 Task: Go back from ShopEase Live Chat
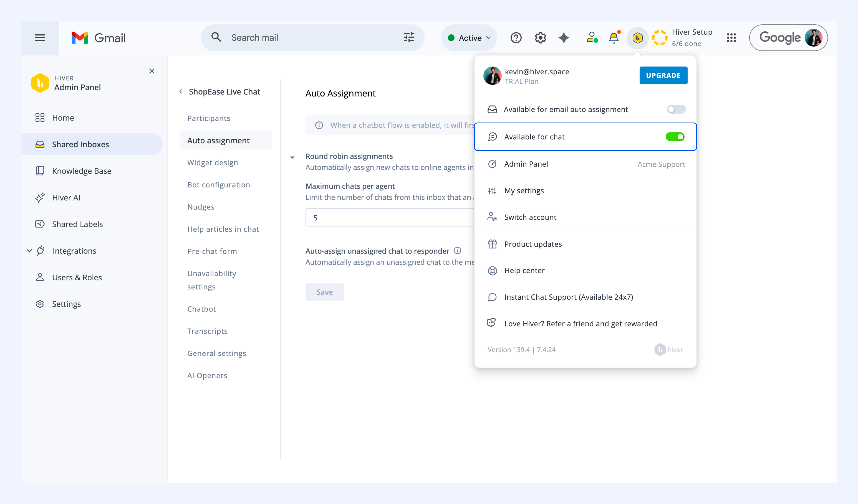tap(181, 91)
